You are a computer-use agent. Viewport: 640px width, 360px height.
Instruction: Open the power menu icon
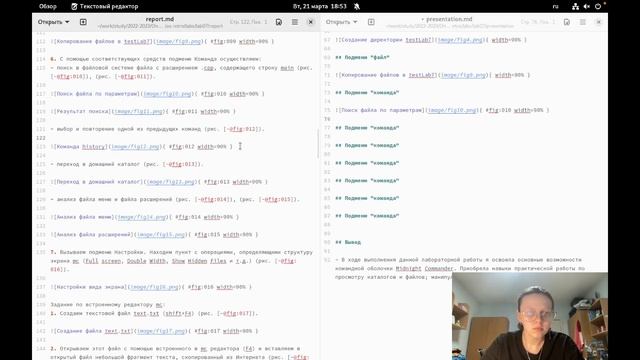[x=598, y=6]
